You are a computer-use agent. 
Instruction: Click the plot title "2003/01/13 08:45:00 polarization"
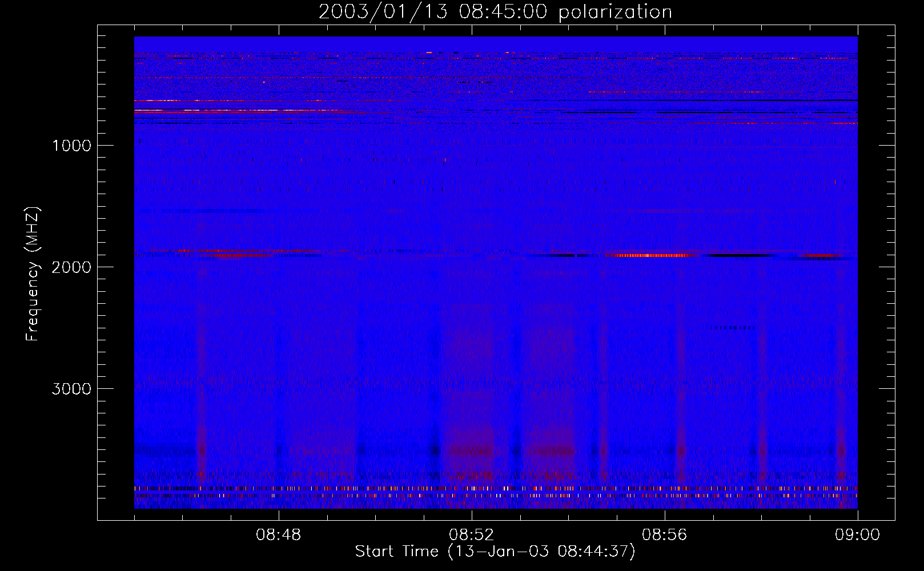tap(495, 12)
